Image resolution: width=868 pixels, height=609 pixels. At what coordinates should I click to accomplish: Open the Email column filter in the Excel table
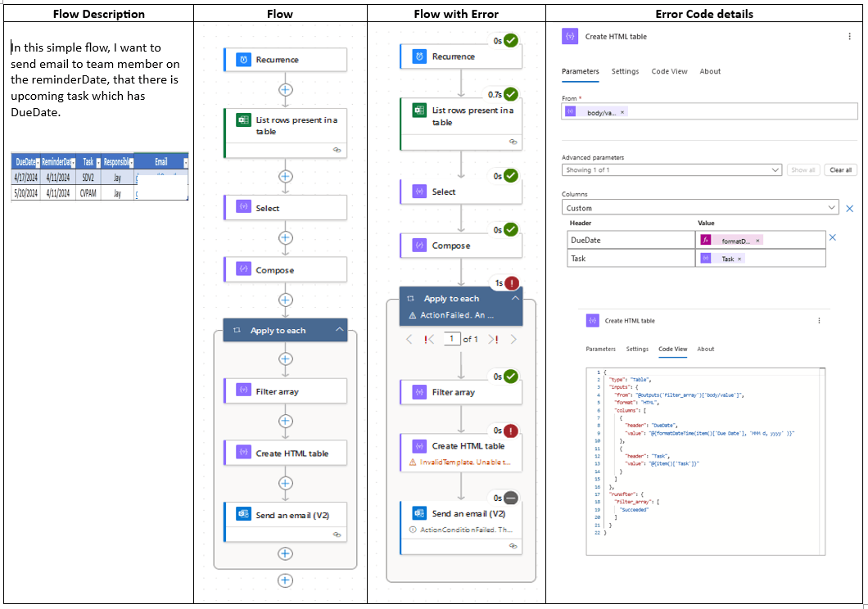pos(185,163)
